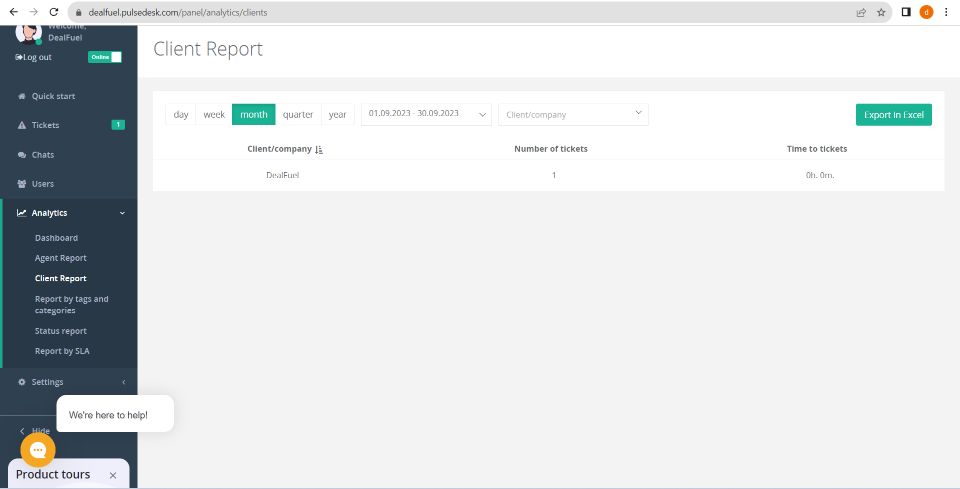Click the DealFuel client row cell
Viewport: 960px width, 489px height.
pos(282,175)
